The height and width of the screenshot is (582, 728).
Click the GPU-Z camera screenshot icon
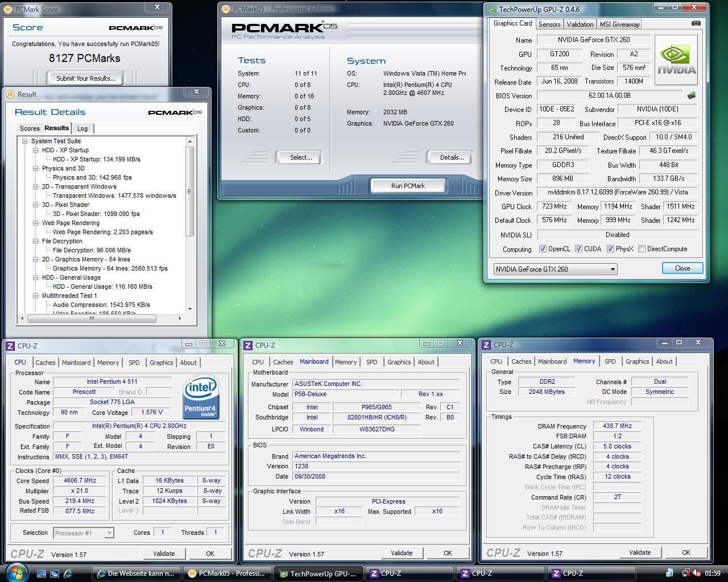click(696, 23)
